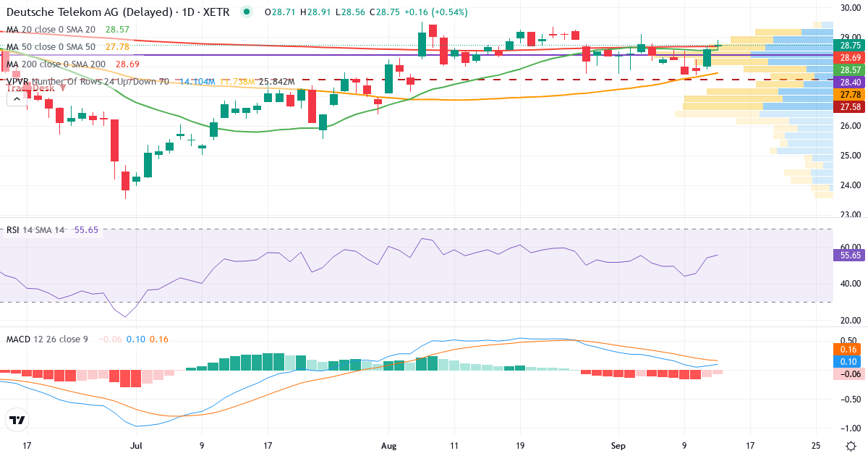Select the MA 50 indicator legend
Viewport: 868px width, 456px height.
[51, 46]
